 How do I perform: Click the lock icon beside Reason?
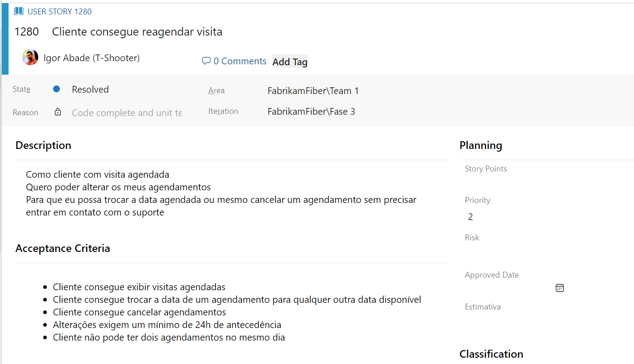tap(58, 112)
